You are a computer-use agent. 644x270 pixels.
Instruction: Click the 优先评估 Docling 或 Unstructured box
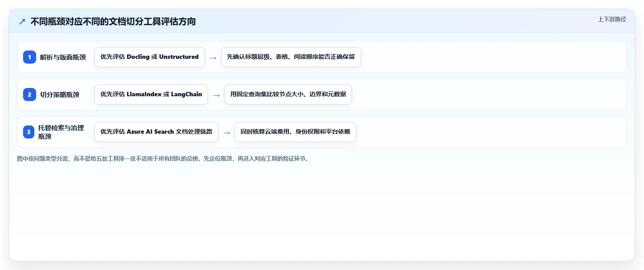(150, 57)
